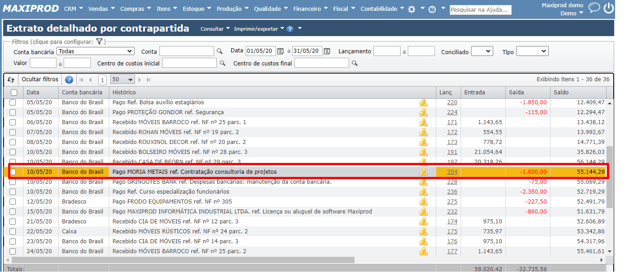The height and width of the screenshot is (278, 644).
Task: Focus the Pesquisar na Ajuda search box
Action: (x=481, y=9)
